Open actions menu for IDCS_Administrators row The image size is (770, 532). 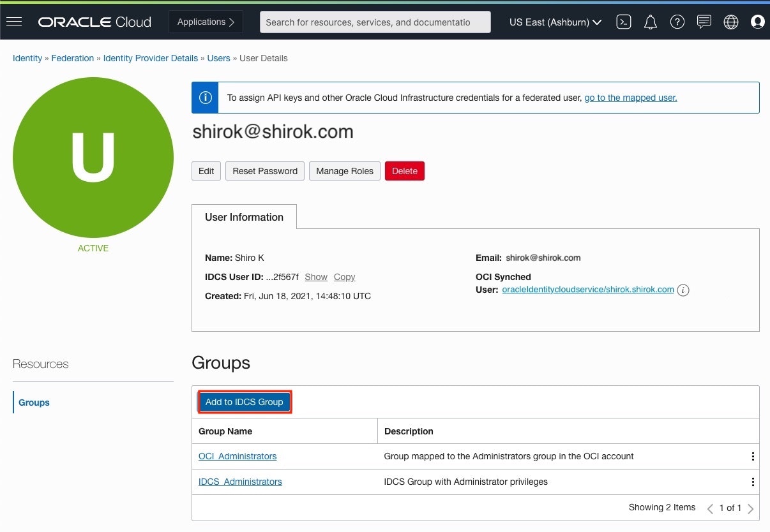point(753,482)
